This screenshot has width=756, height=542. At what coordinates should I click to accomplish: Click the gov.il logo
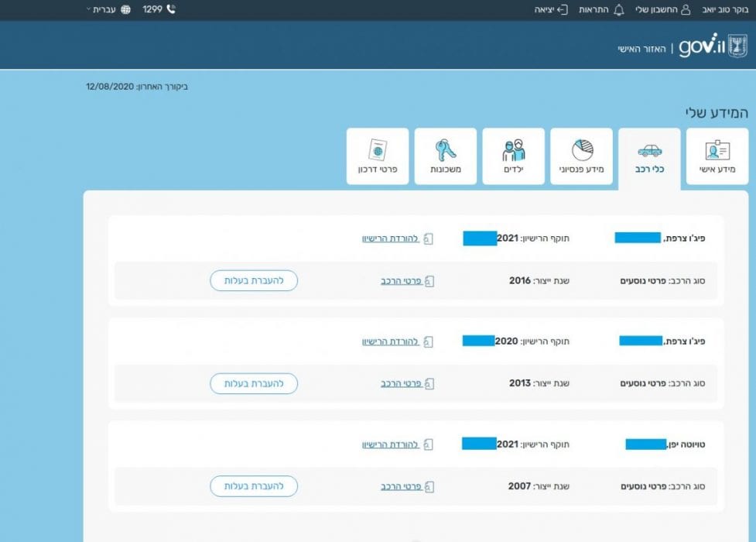713,46
